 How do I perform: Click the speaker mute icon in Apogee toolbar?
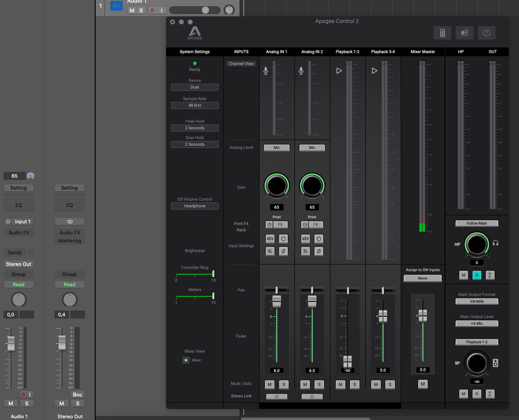465,33
